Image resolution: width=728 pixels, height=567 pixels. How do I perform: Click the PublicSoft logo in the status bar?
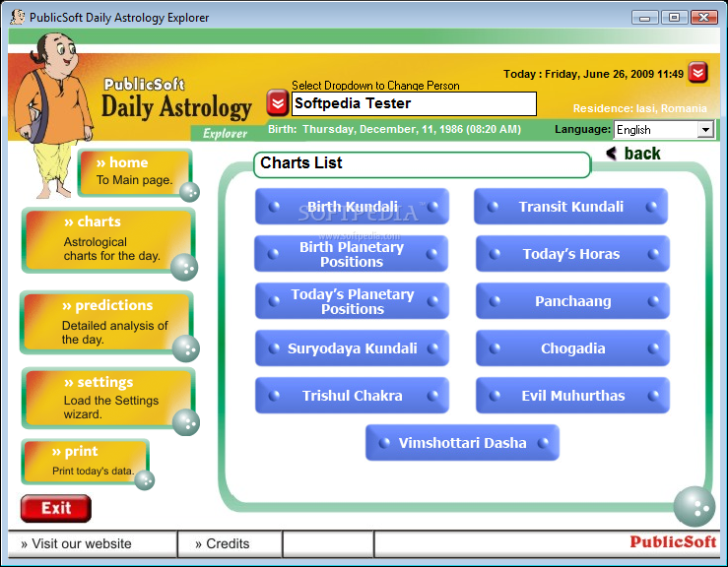coord(673,541)
